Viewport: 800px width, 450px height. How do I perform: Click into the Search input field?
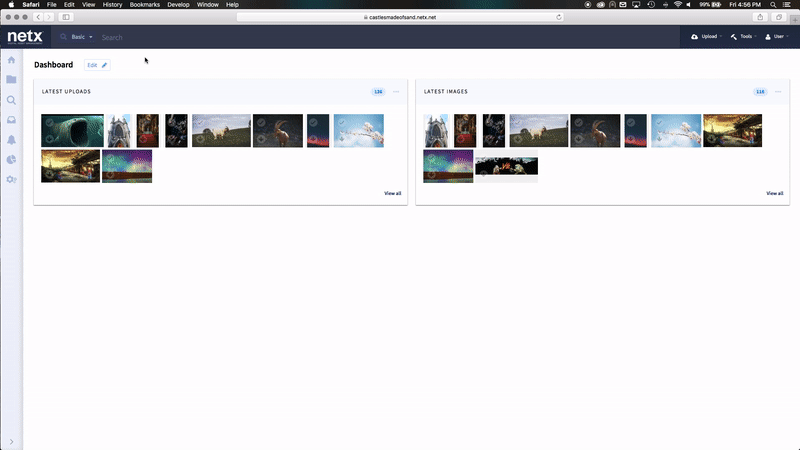[x=300, y=37]
